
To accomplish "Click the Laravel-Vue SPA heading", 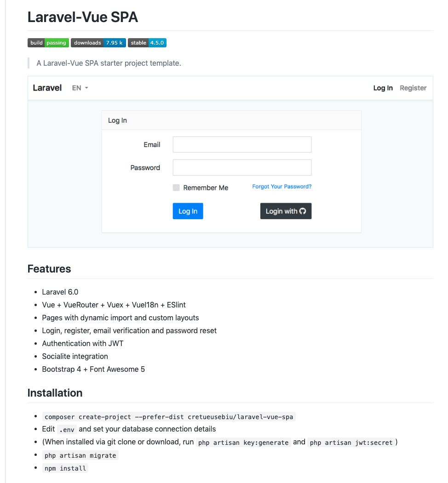I will tap(83, 17).
